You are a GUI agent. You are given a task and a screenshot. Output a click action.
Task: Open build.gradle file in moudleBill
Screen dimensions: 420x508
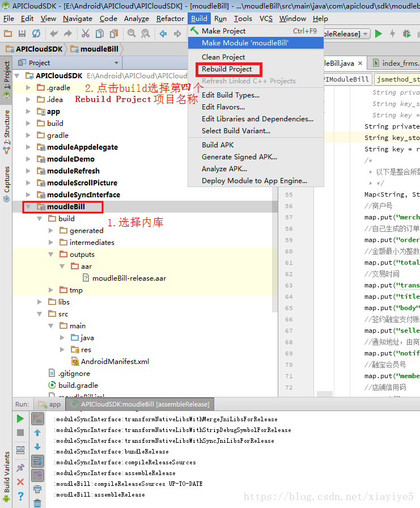click(x=78, y=385)
